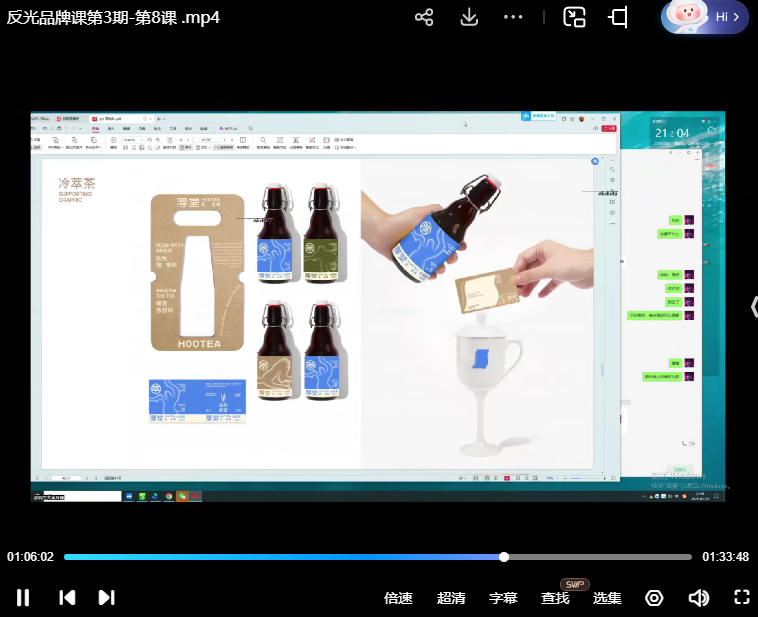Expand the side panel with right-edge chevron

752,307
